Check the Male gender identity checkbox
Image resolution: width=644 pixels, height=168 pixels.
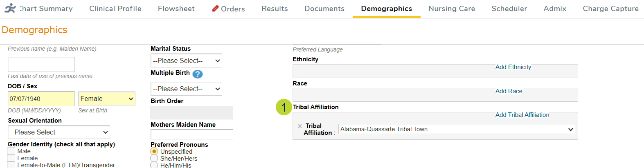(x=11, y=152)
